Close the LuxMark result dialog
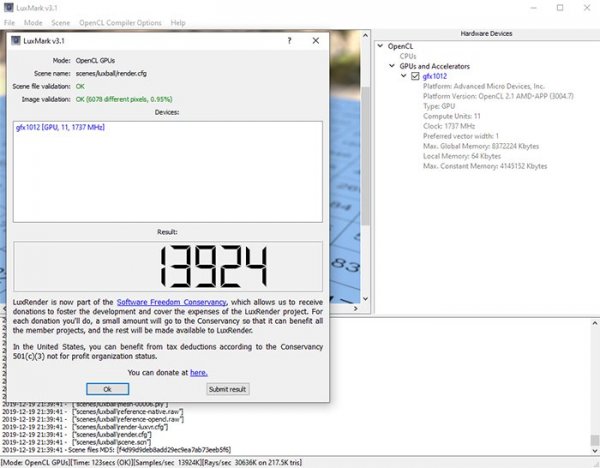Viewport: 600px width, 468px height. (x=316, y=41)
